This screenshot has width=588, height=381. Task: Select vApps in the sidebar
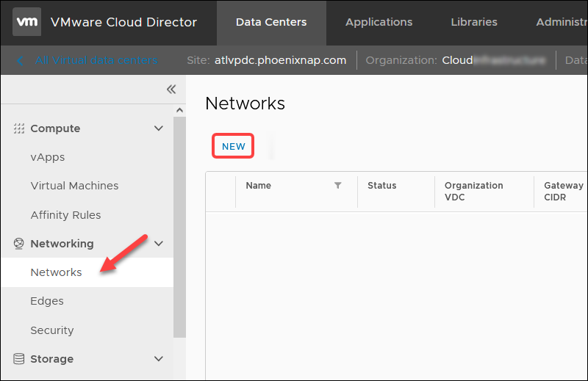48,157
